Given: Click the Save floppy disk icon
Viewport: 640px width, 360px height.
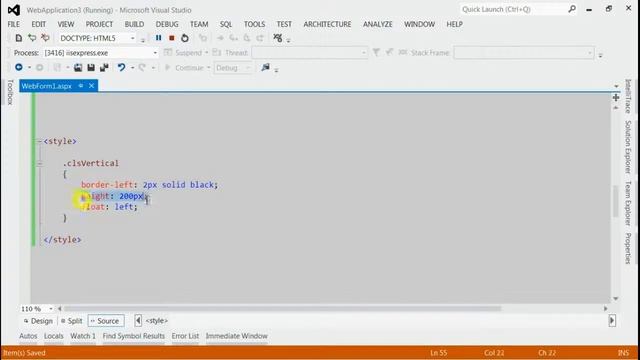Looking at the screenshot, I should pyautogui.click(x=91, y=67).
